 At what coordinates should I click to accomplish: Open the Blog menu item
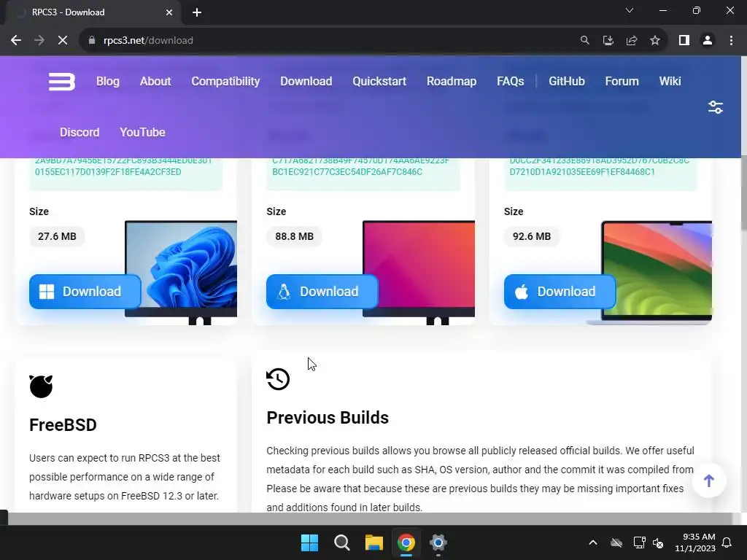(108, 82)
